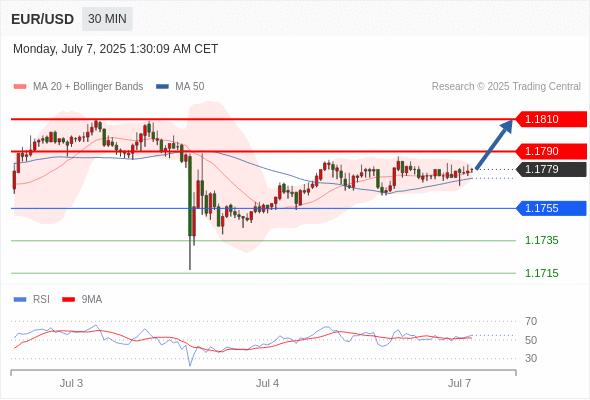Click the RSI legend label

[x=41, y=300]
